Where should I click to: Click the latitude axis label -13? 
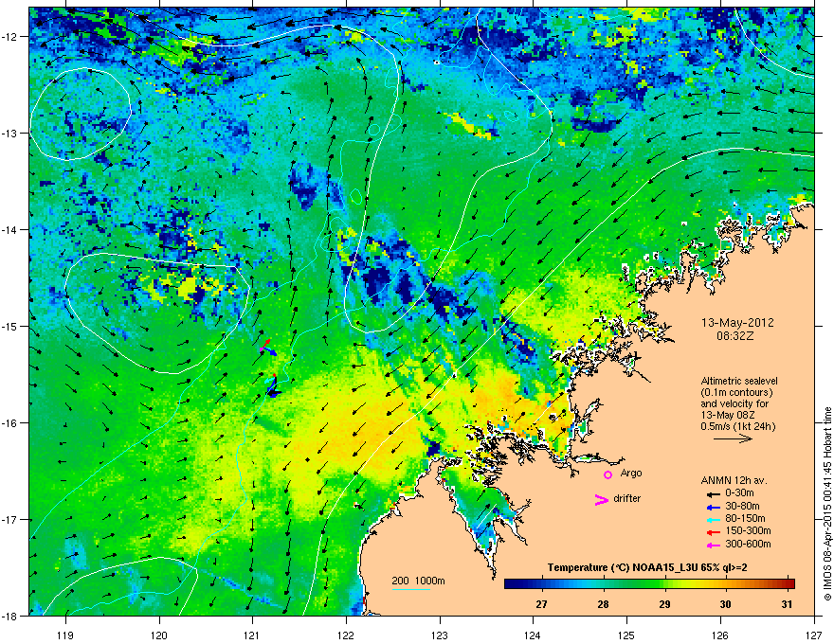click(9, 133)
